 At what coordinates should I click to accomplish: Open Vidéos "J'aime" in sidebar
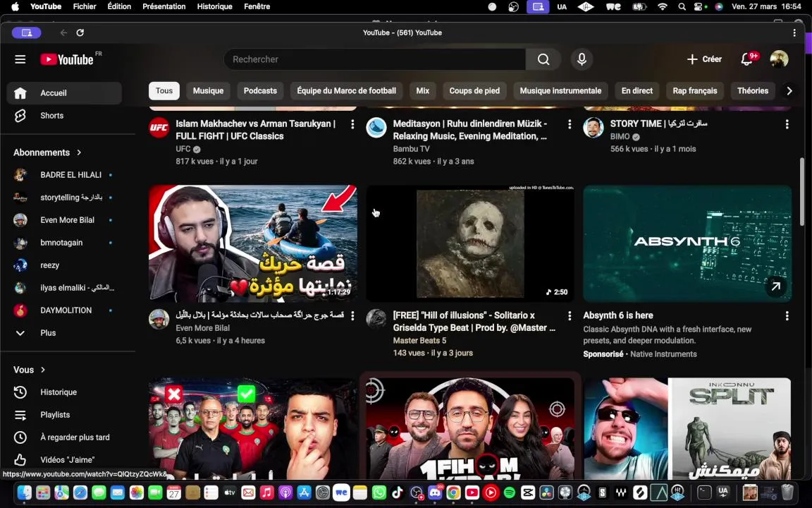point(64,460)
